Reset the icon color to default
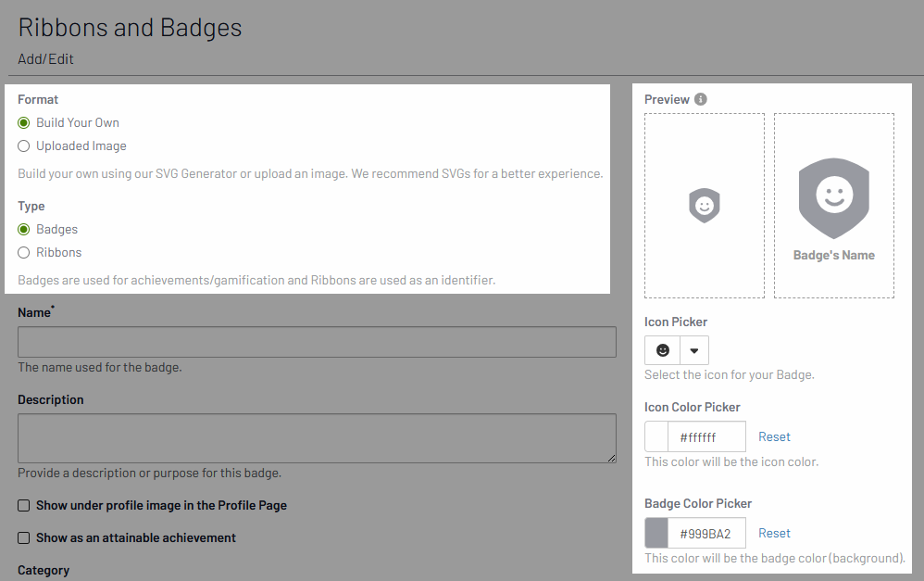This screenshot has width=924, height=581. 774,436
